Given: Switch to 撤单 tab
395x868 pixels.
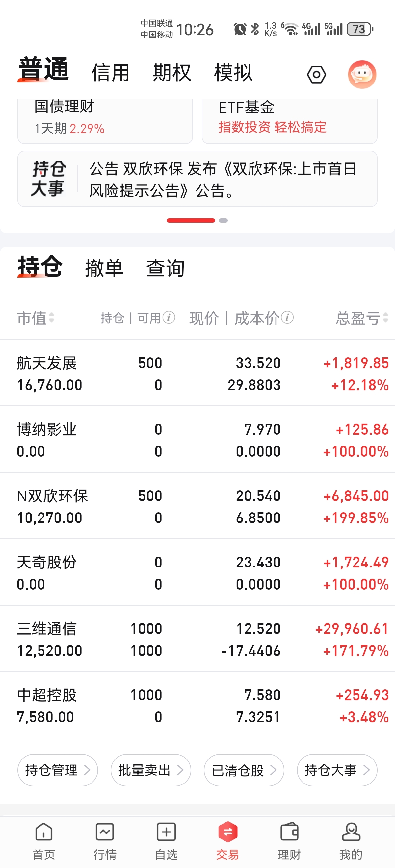Looking at the screenshot, I should (x=104, y=268).
